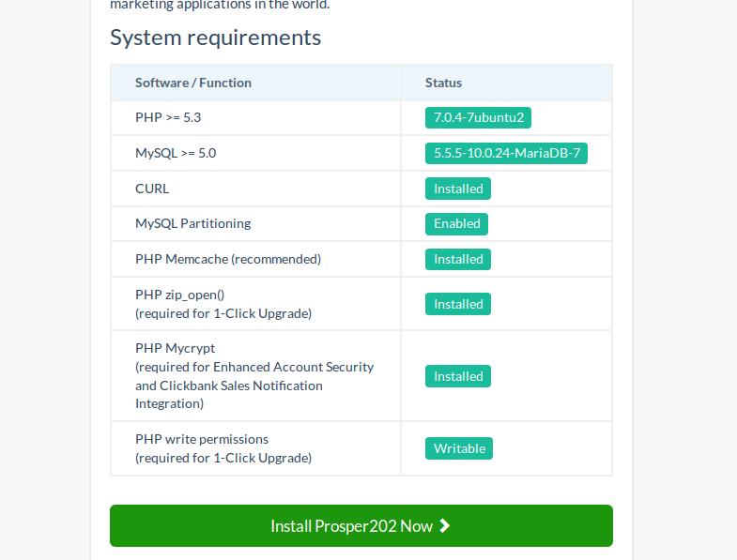The image size is (737, 560).
Task: Click the 'PHP write permissions' requirement text
Action: (202, 439)
